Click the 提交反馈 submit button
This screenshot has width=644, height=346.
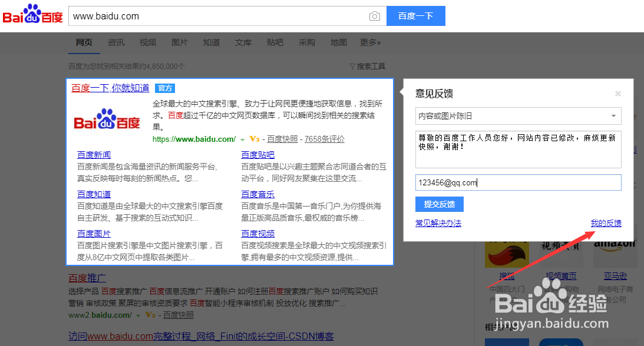pos(440,204)
